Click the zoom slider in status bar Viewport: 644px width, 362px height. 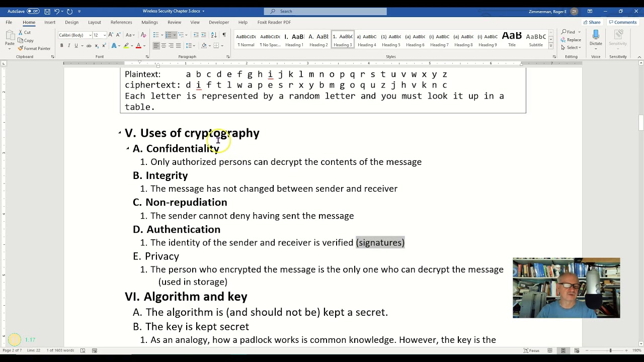pyautogui.click(x=610, y=350)
